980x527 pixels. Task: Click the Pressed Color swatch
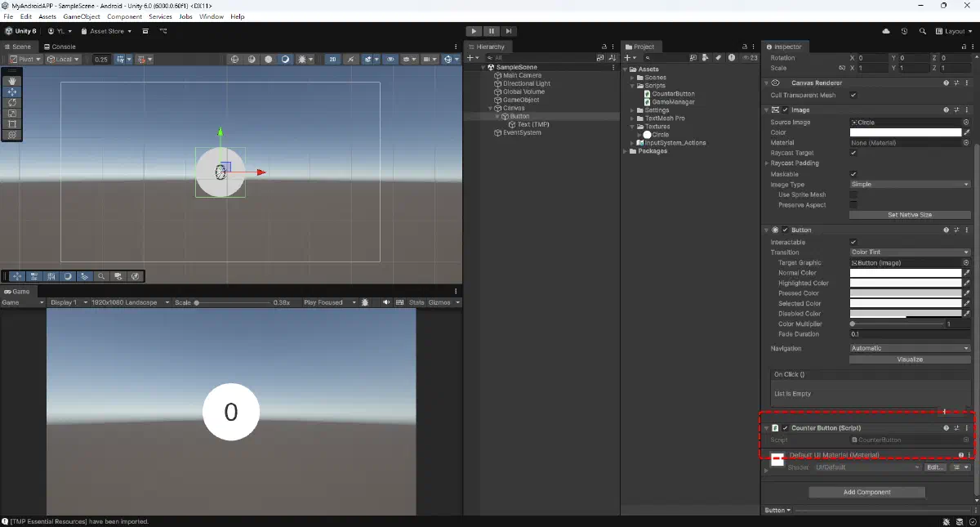[x=905, y=293]
